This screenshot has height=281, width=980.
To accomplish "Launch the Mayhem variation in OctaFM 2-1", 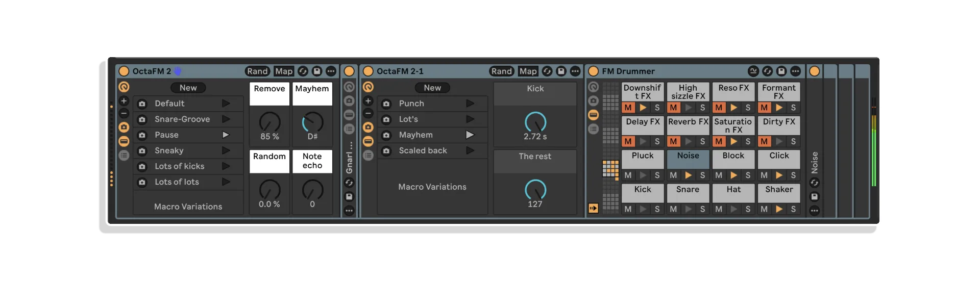I will click(x=470, y=135).
